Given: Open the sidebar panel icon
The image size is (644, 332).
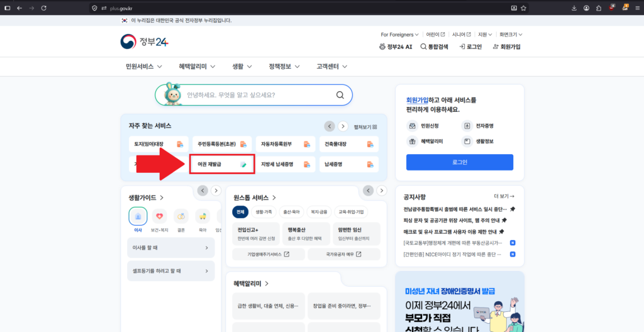Looking at the screenshot, I should 8,8.
